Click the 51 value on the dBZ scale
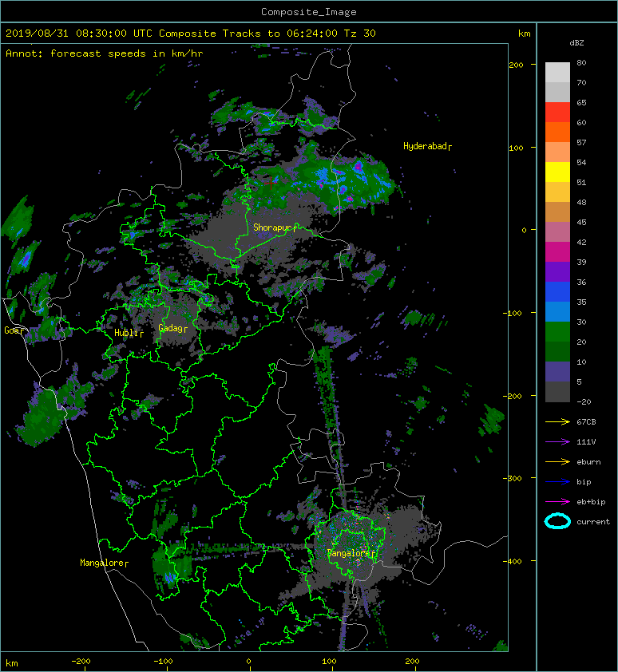This screenshot has width=618, height=672. click(581, 182)
